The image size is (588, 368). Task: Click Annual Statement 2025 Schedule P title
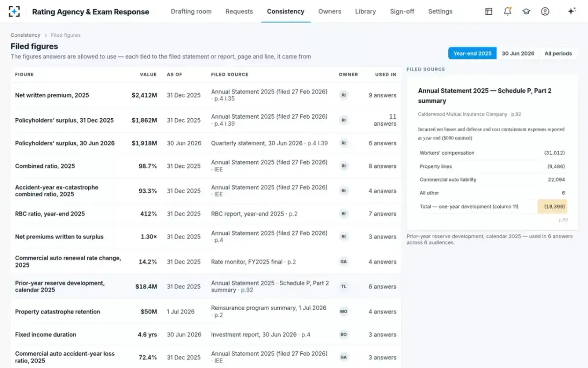485,96
